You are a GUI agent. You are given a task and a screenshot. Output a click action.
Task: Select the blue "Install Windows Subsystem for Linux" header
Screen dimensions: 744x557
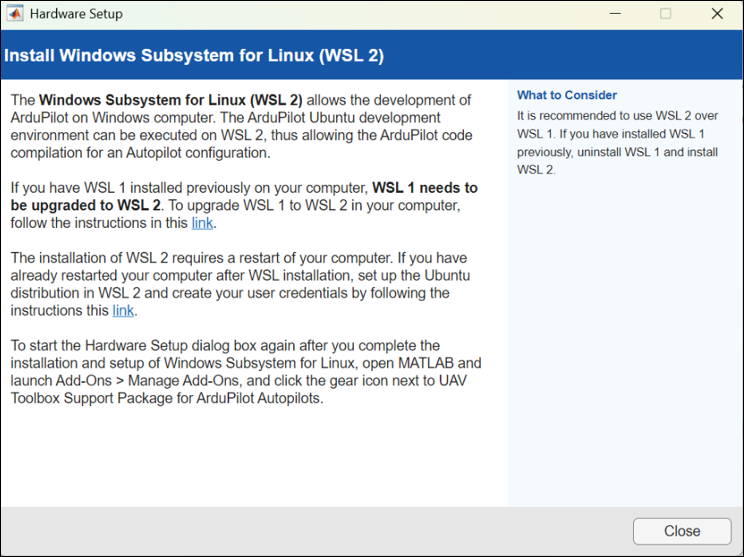pyautogui.click(x=194, y=54)
